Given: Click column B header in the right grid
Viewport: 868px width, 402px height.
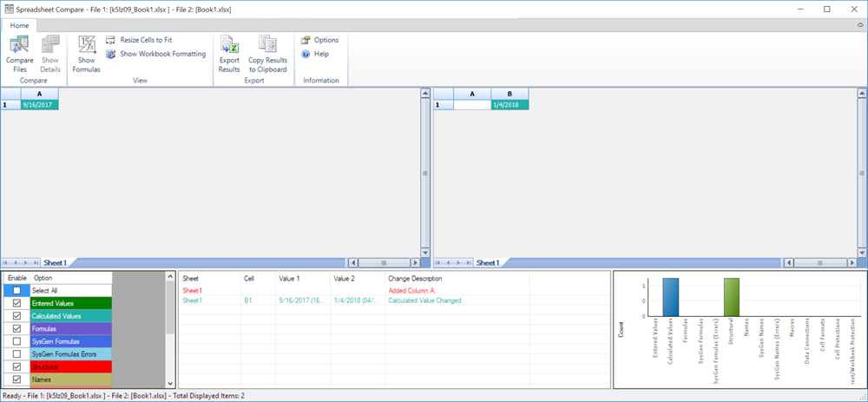Looking at the screenshot, I should coord(510,94).
